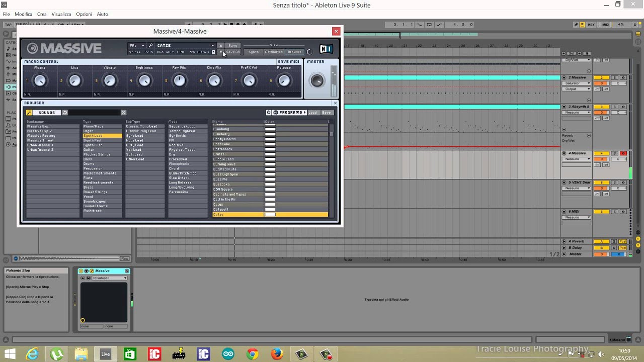
Task: Click the SAVE MIDI button in Macro Control
Action: click(288, 62)
